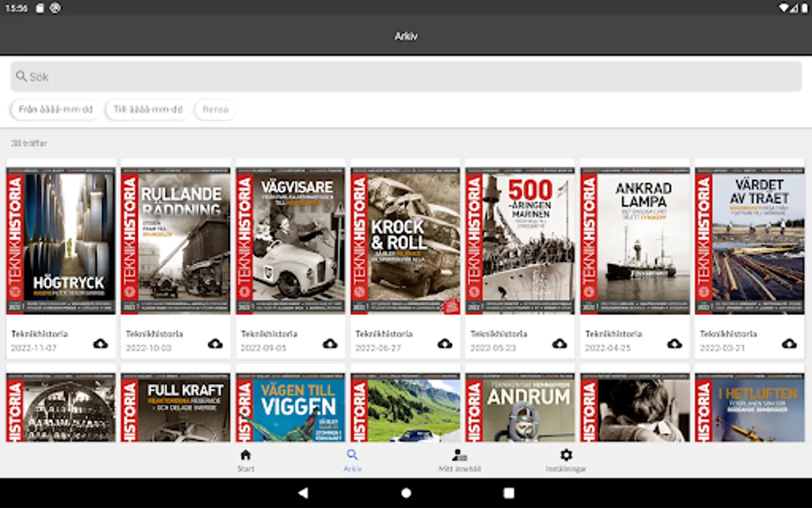This screenshot has height=508, width=812.
Task: Download the 2022-06-27 Teknikhistoria issue
Action: click(445, 343)
